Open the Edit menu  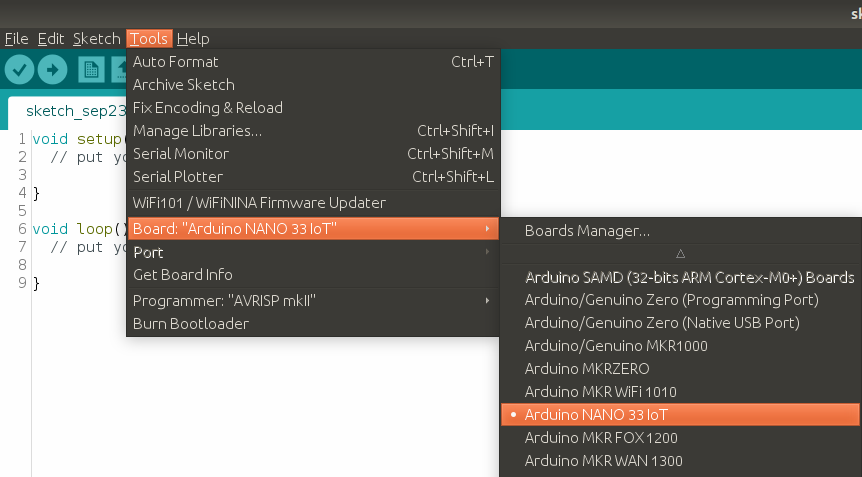(x=51, y=38)
